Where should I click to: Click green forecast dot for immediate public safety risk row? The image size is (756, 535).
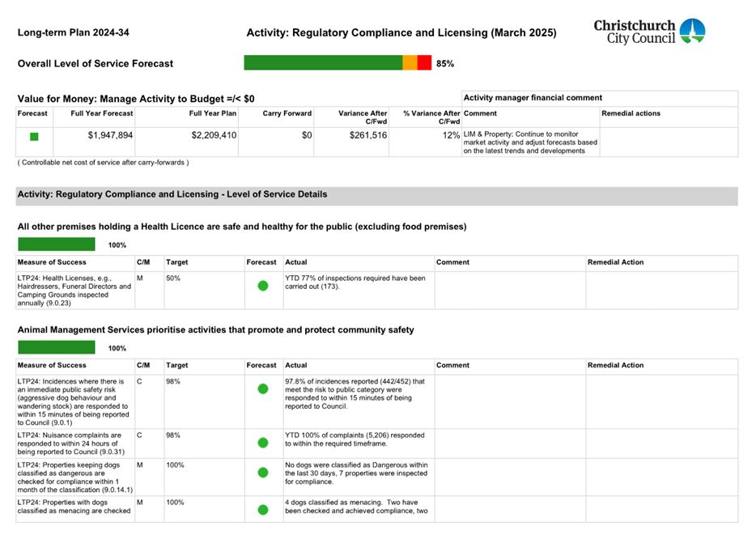point(263,389)
